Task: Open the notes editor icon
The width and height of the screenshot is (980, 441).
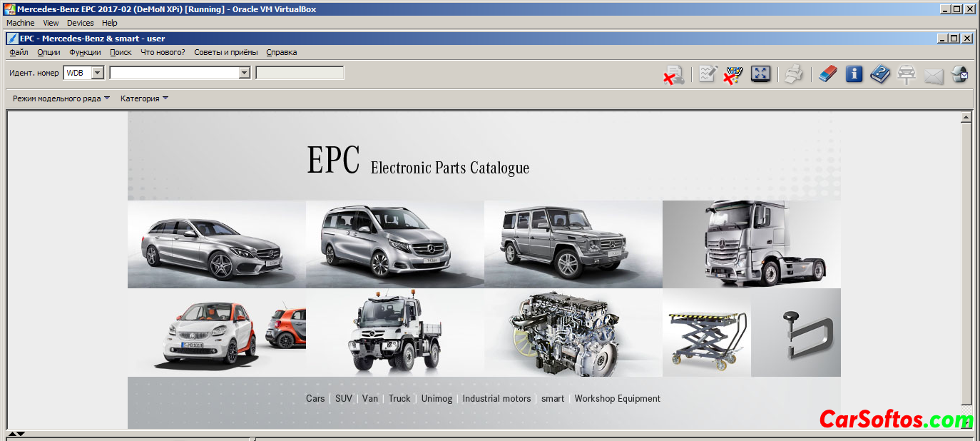Action: pyautogui.click(x=708, y=73)
